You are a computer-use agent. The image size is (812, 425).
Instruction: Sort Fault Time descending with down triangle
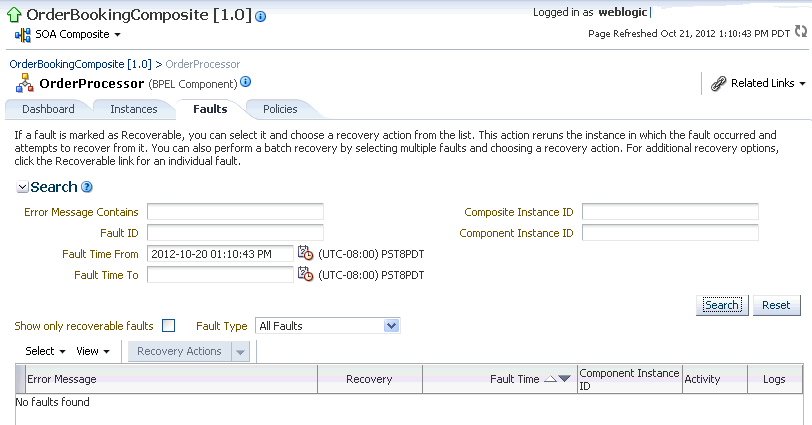[564, 379]
